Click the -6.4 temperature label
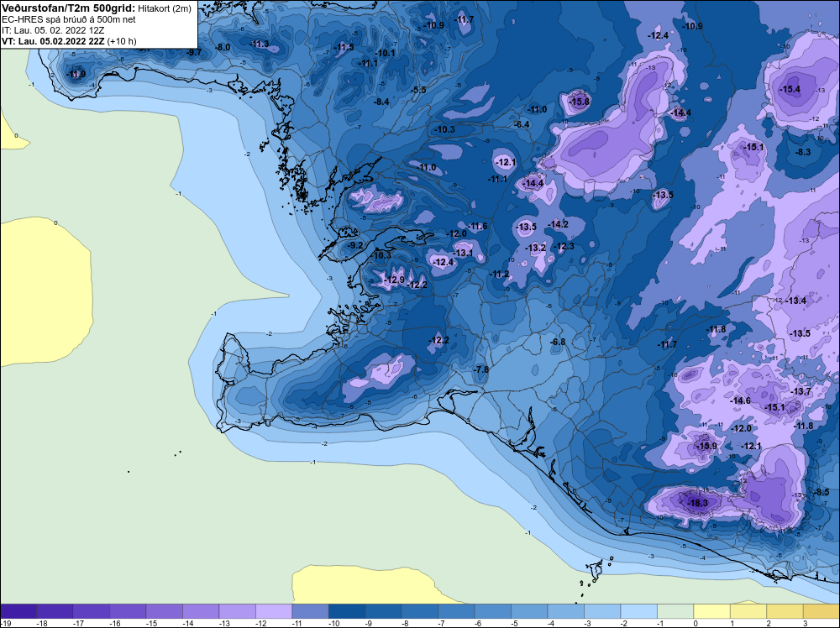 click(522, 124)
